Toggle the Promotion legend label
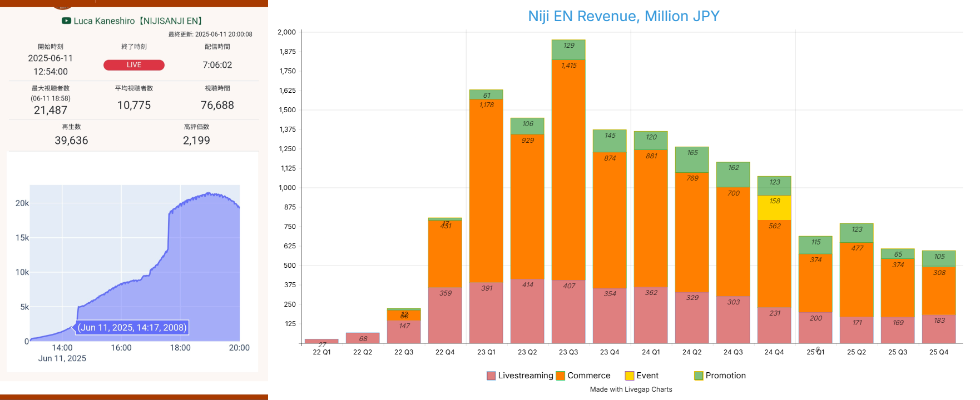The image size is (980, 400). 726,376
